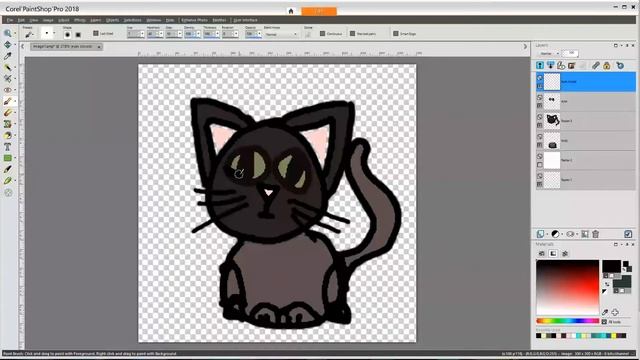
Task: Open the Window menu
Action: click(x=153, y=20)
